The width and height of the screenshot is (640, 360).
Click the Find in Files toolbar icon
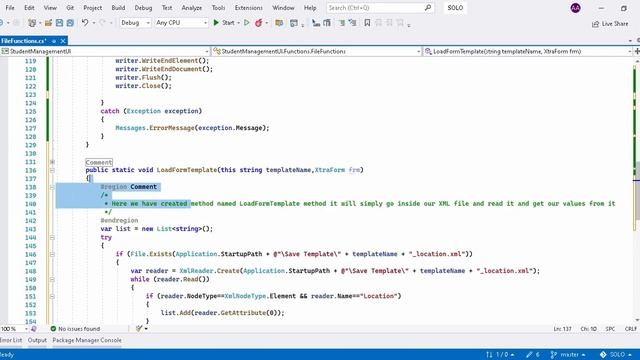279,23
